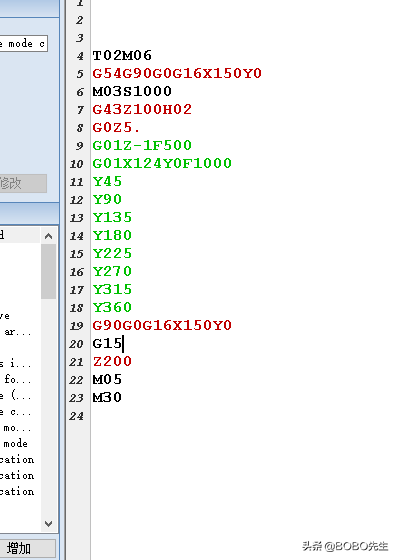Screen dimensions: 397x560
Task: Click the red line Z200
Action: (112, 361)
